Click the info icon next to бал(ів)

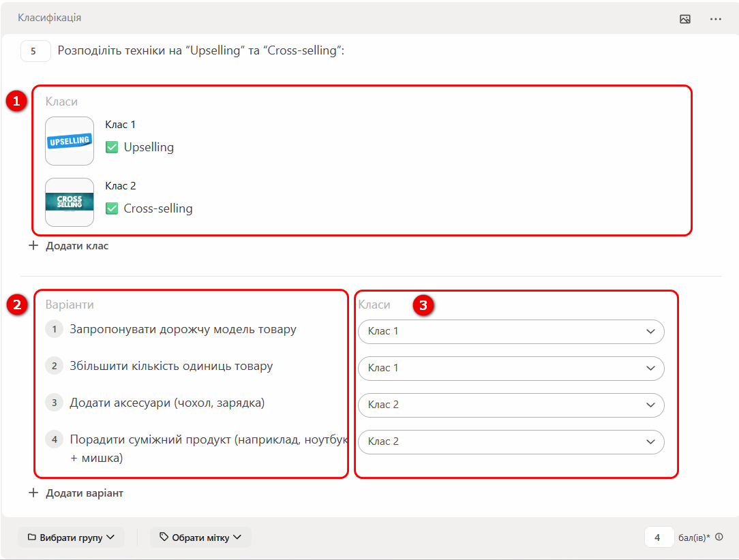click(x=719, y=537)
